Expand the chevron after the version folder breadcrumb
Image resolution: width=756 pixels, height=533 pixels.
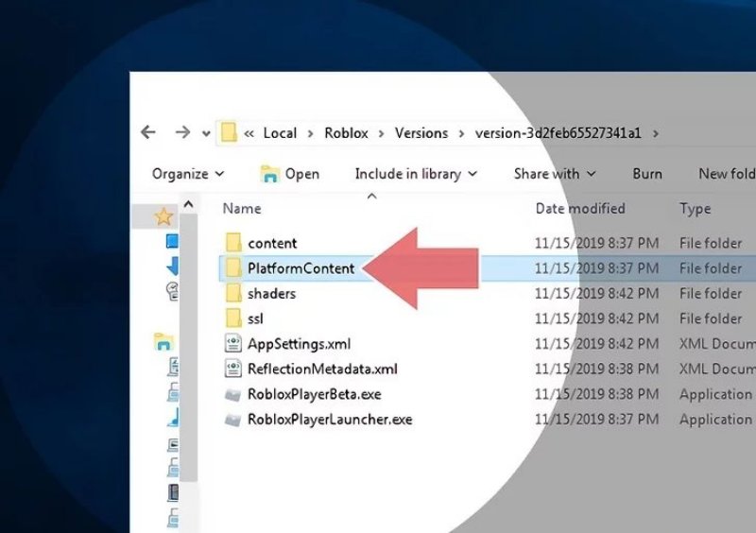[655, 133]
